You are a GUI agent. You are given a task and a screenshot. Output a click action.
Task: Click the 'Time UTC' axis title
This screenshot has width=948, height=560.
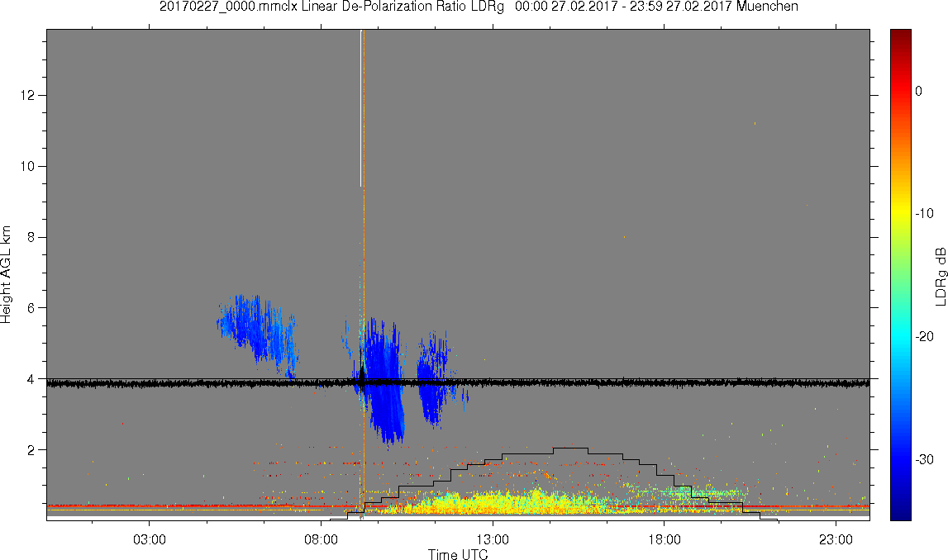[458, 554]
